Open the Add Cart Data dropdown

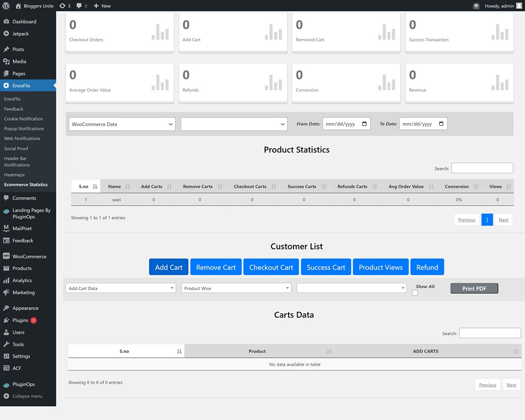(x=121, y=287)
